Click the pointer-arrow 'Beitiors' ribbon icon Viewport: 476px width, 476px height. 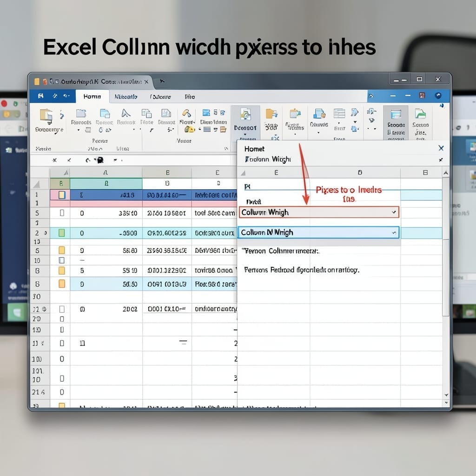[x=126, y=113]
